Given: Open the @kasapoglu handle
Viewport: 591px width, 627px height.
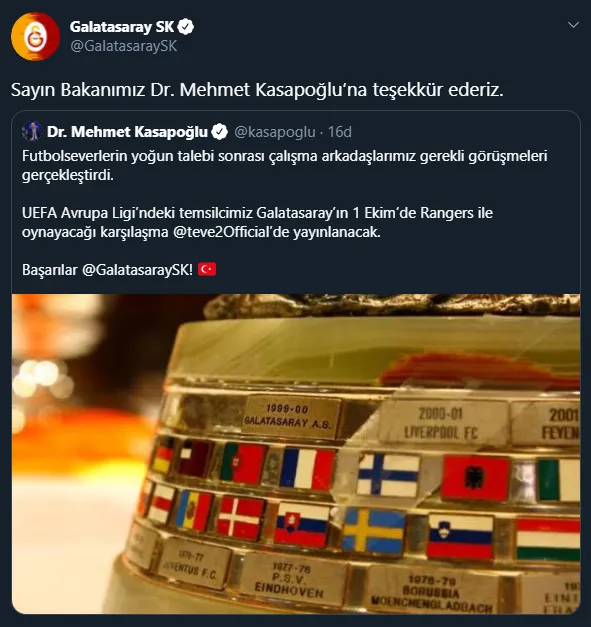Looking at the screenshot, I should pyautogui.click(x=275, y=132).
